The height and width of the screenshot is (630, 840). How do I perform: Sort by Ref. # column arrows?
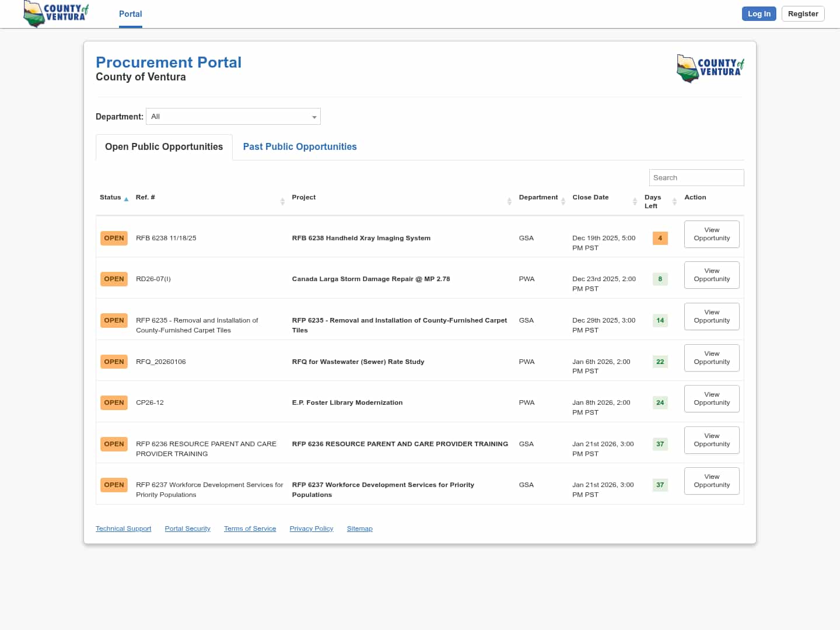pos(282,201)
